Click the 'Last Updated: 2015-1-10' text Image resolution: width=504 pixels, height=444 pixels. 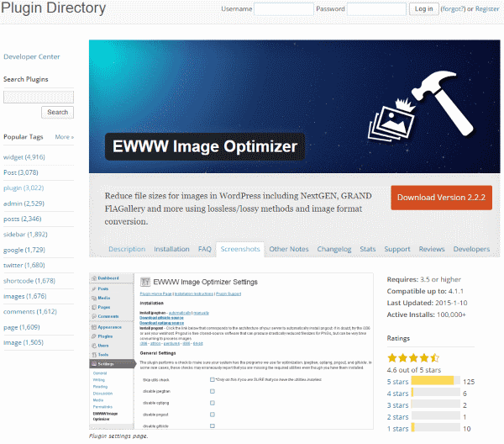pos(428,303)
